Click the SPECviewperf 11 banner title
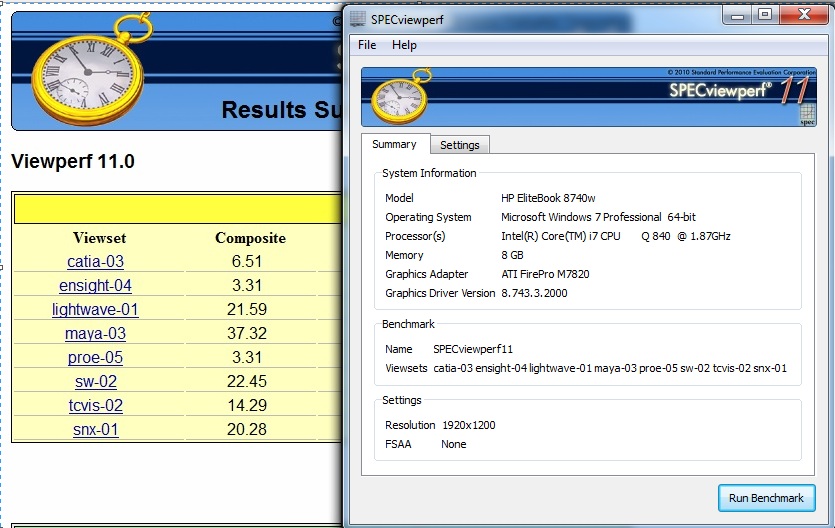Image resolution: width=835 pixels, height=528 pixels. click(739, 89)
